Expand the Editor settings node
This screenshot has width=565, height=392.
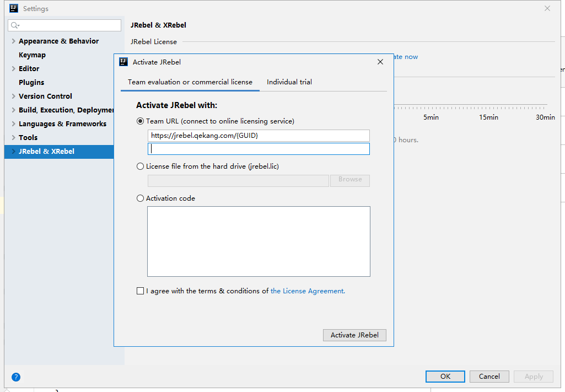click(x=13, y=68)
